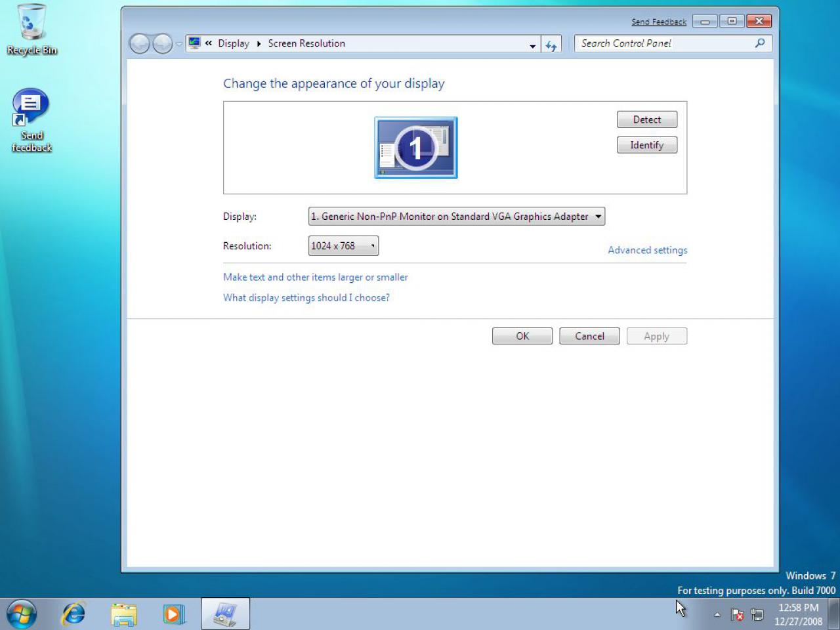Select the Screen Resolution taskbar button
The width and height of the screenshot is (840, 630).
pos(225,614)
